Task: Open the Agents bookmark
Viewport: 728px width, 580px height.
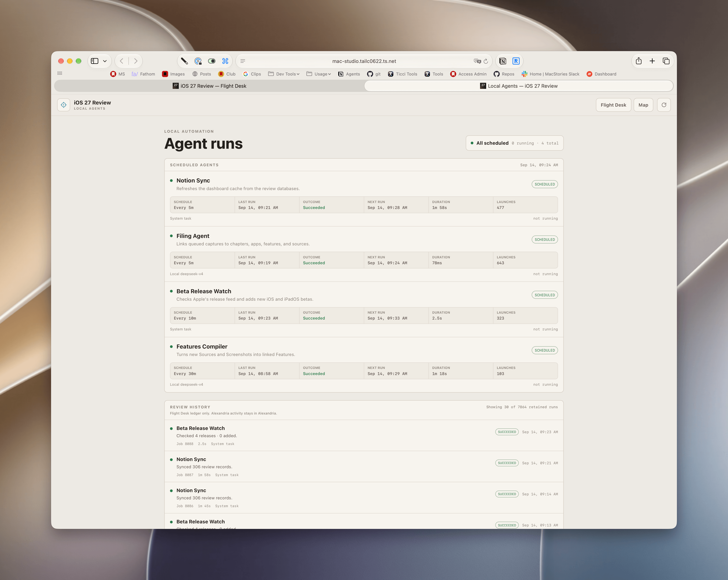Action: click(x=349, y=74)
